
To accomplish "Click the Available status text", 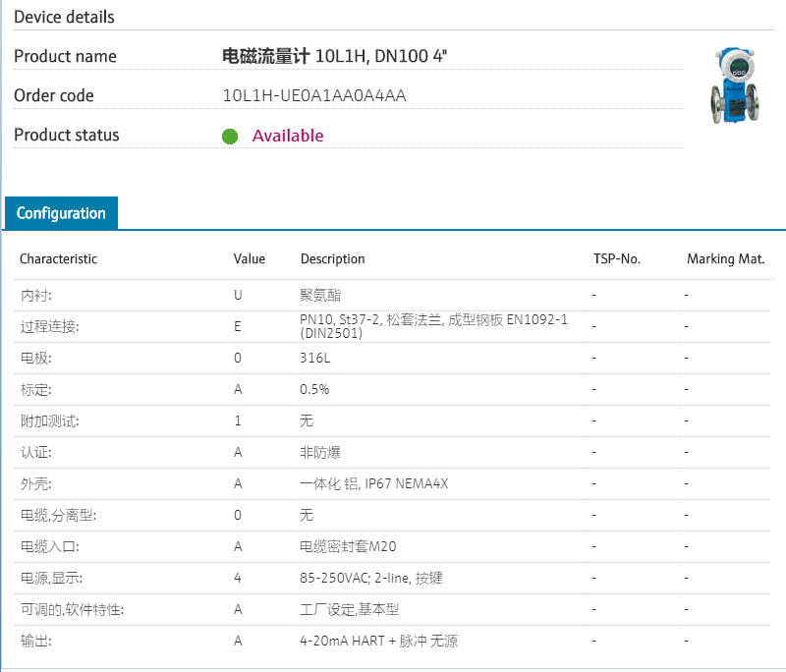I will coord(288,136).
